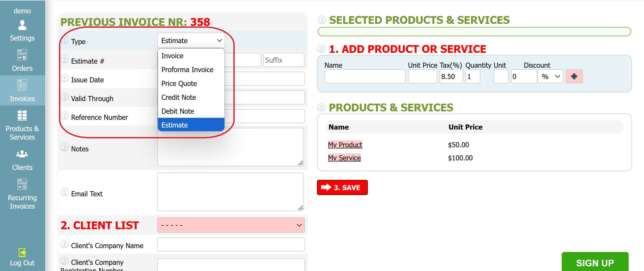Add the product using the plus icon
The image size is (644, 271).
(x=574, y=76)
